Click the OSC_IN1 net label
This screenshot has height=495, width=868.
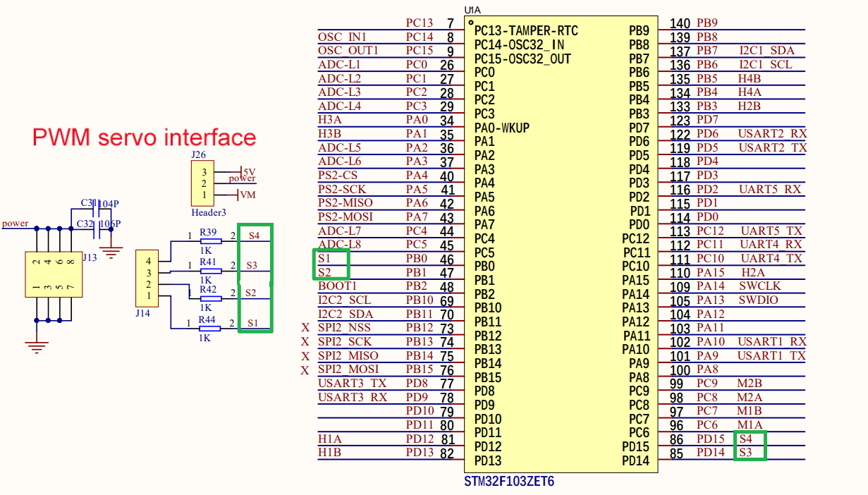(x=342, y=37)
